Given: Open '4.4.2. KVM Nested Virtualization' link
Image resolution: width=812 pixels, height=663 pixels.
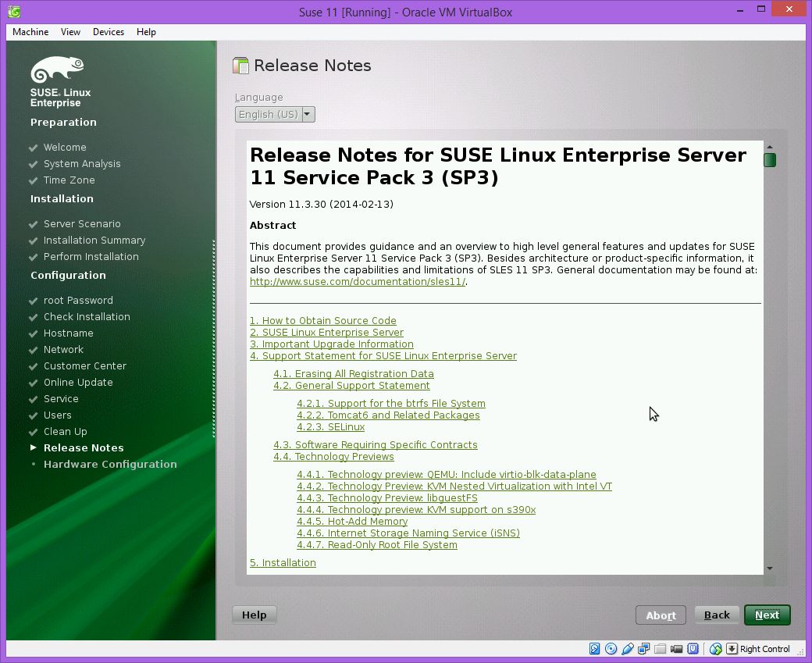Looking at the screenshot, I should [454, 487].
